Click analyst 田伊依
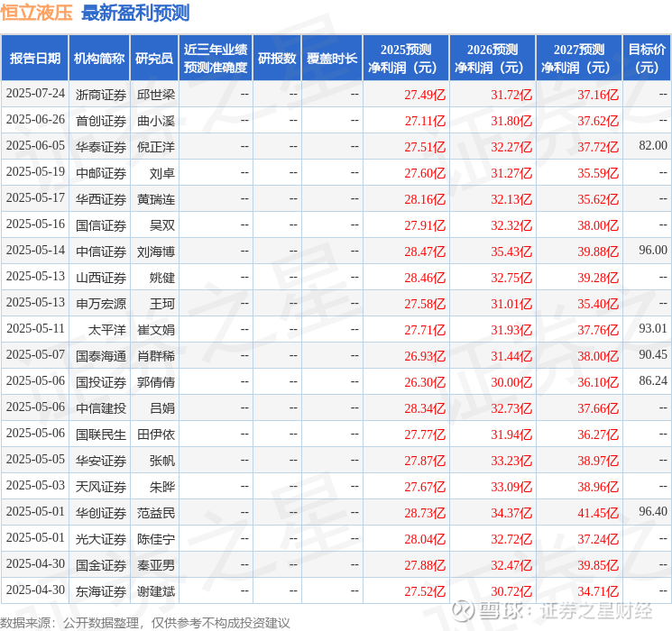672x631 pixels. point(156,434)
